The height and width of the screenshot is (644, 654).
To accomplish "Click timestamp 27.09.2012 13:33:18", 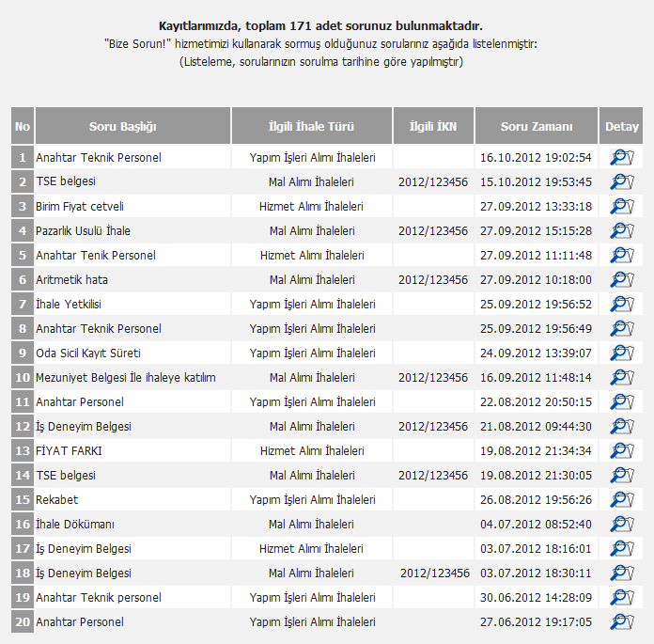I will click(x=536, y=206).
